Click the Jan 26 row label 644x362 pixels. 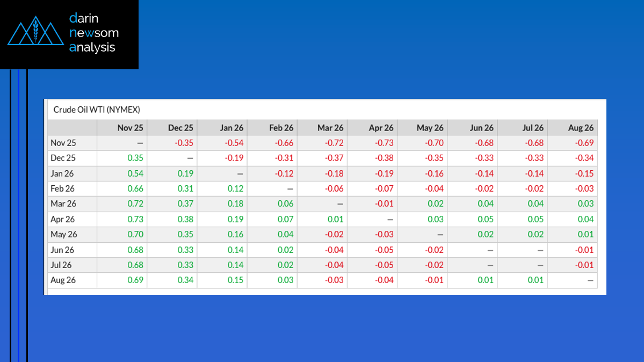pyautogui.click(x=63, y=173)
